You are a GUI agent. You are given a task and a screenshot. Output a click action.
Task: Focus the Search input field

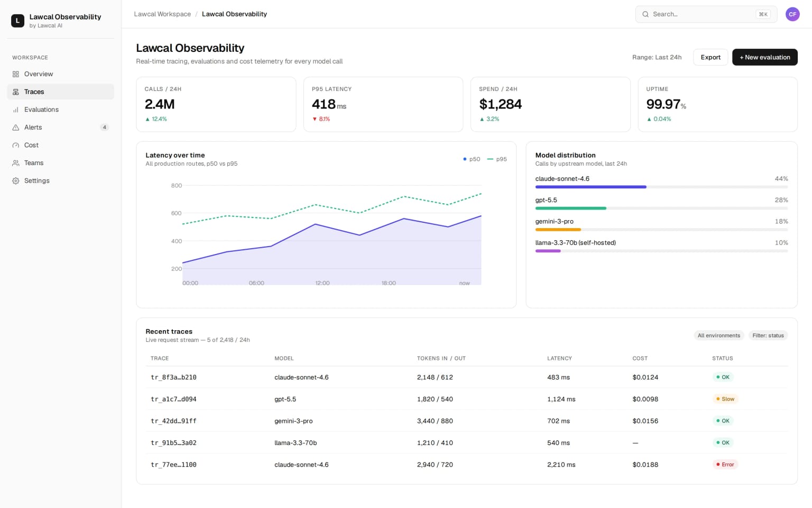706,14
